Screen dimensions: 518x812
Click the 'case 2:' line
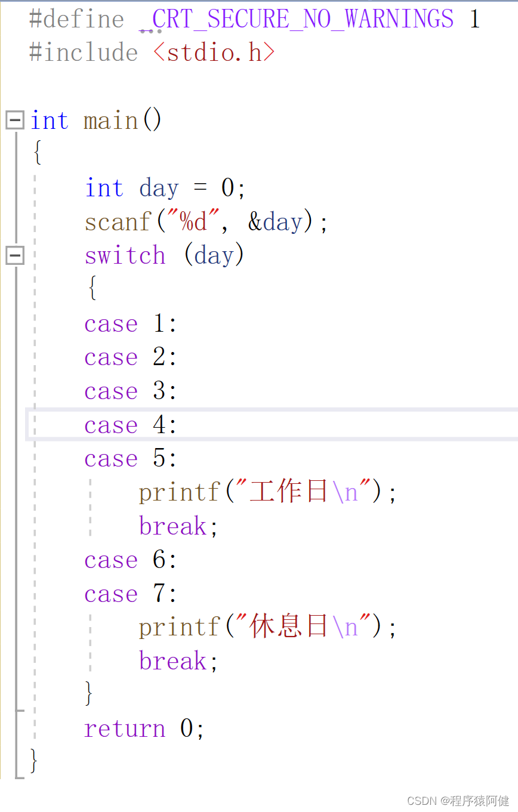(131, 357)
